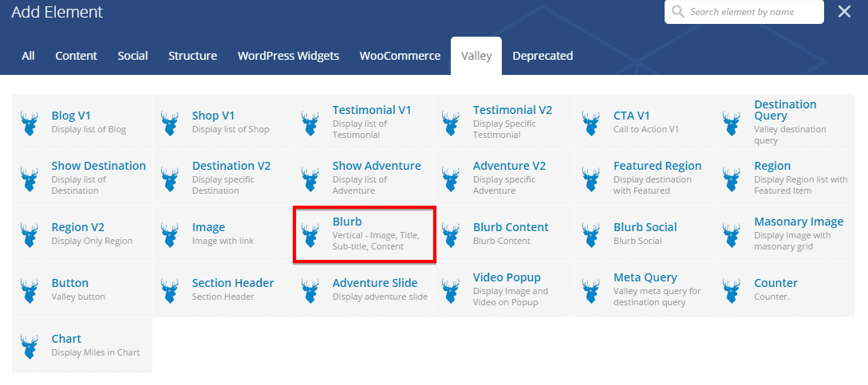Insert the Destination Query element
This screenshot has width=868, height=385.
[785, 110]
